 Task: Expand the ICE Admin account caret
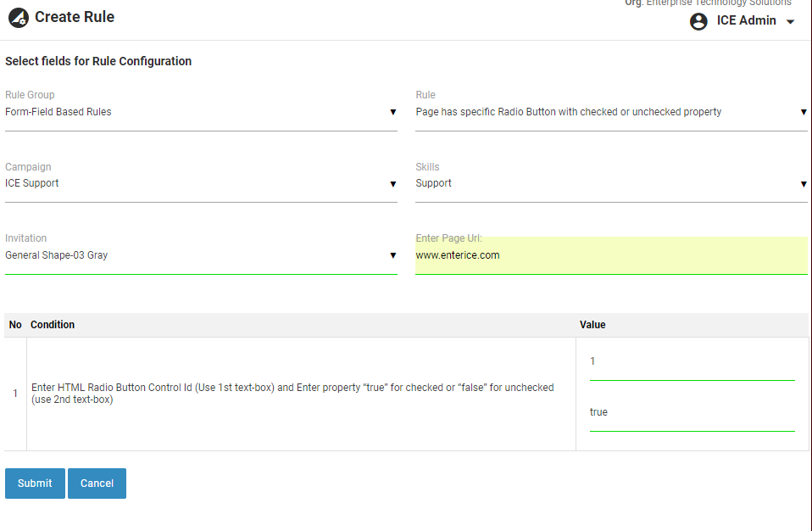(x=790, y=22)
